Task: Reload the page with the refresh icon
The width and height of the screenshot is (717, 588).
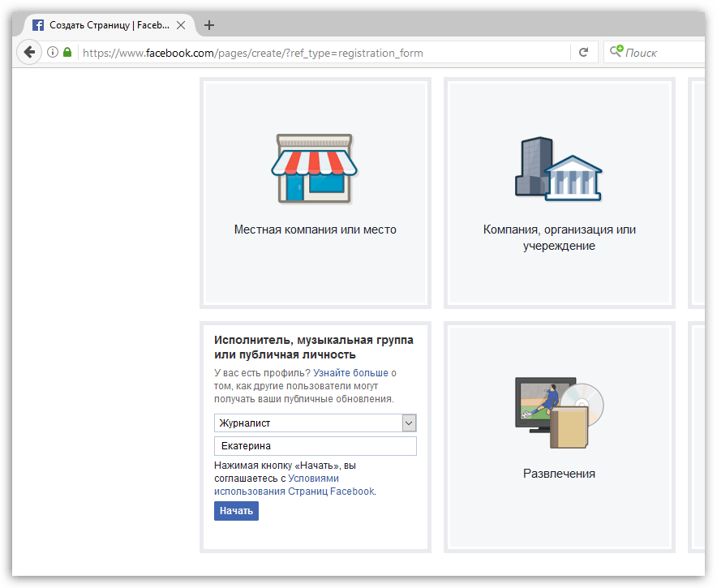Action: click(583, 53)
